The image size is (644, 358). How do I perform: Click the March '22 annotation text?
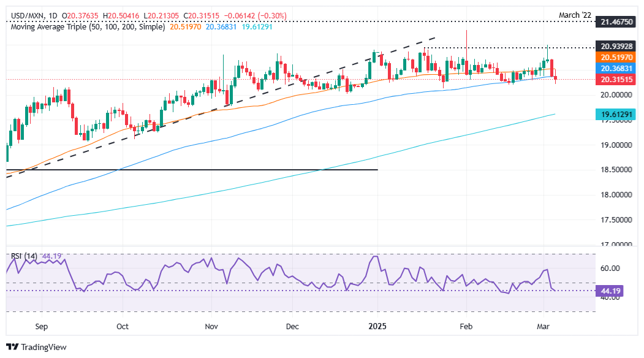point(575,15)
